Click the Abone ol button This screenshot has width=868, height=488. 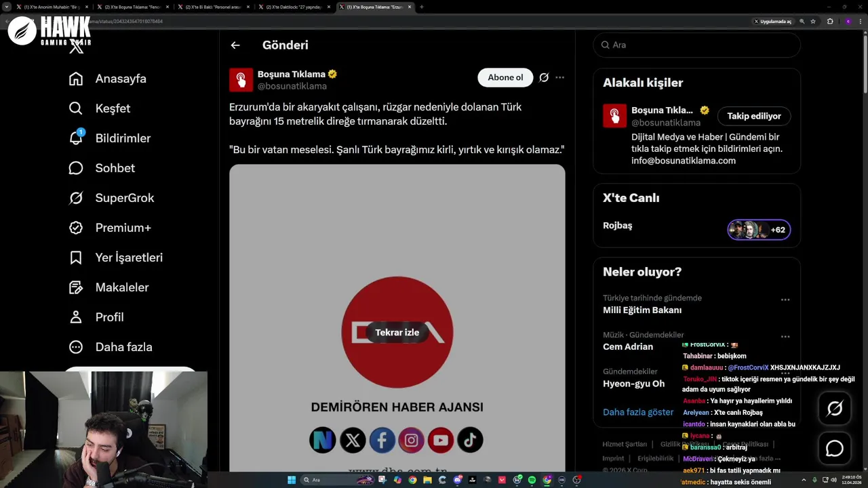(x=505, y=77)
